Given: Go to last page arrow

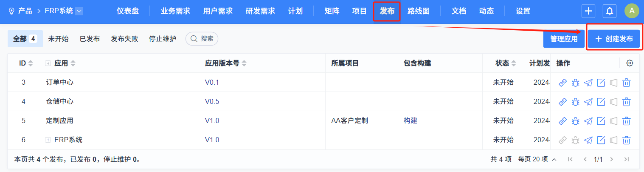Looking at the screenshot, I should click(x=626, y=159).
